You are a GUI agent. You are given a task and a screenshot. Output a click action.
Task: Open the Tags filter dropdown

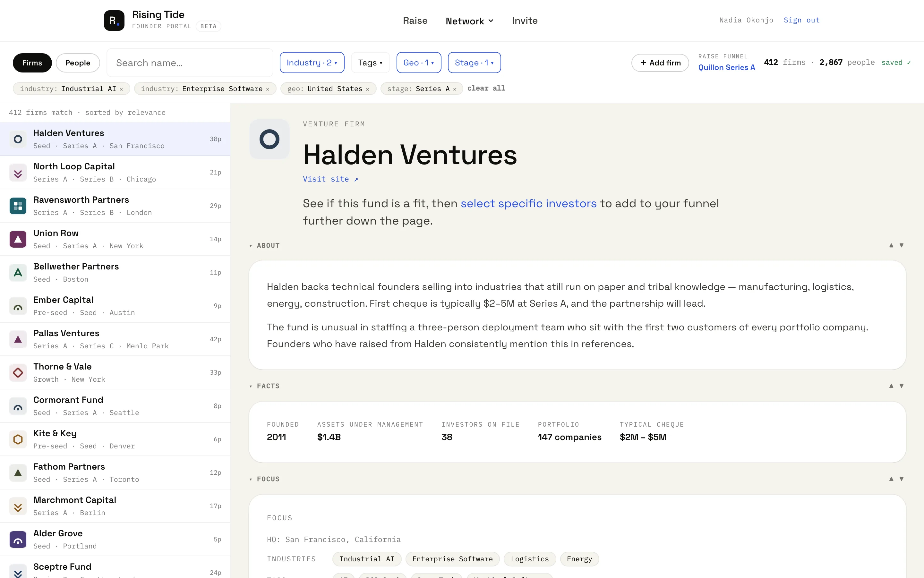[370, 62]
